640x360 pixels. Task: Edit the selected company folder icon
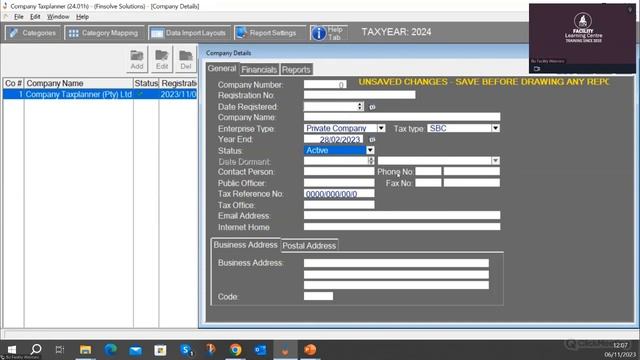point(162,60)
